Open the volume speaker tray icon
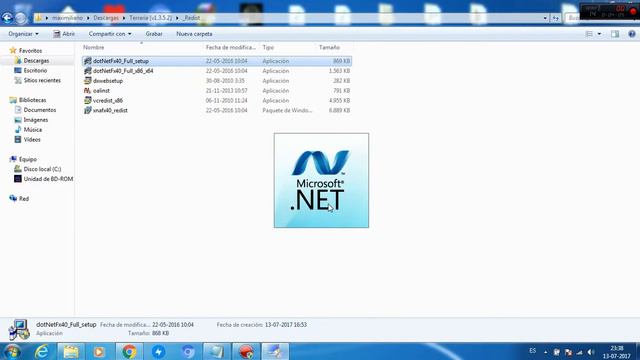Image resolution: width=640 pixels, height=360 pixels. pyautogui.click(x=591, y=352)
